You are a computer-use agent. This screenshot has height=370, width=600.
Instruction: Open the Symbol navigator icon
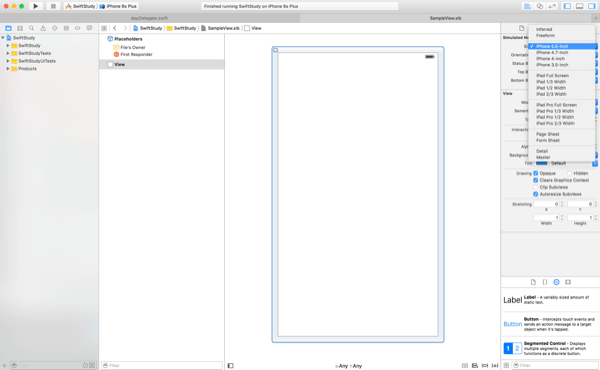[20, 28]
